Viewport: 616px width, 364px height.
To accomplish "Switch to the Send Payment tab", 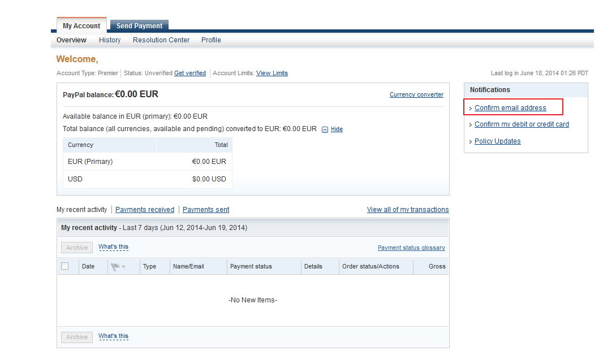I will point(139,25).
